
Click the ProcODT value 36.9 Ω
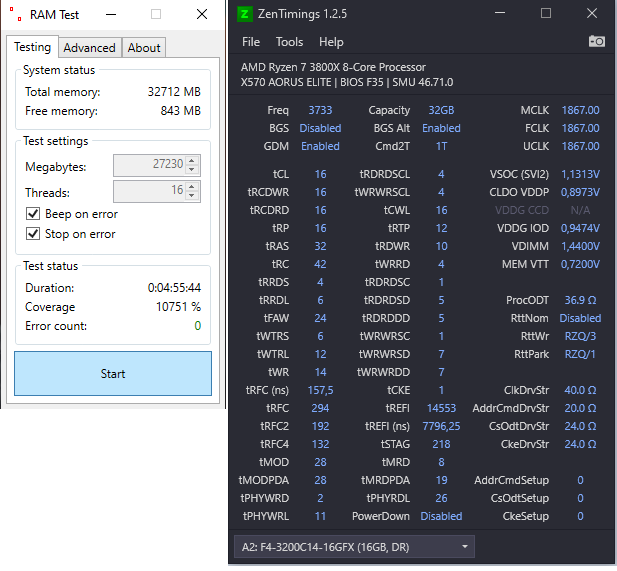580,300
